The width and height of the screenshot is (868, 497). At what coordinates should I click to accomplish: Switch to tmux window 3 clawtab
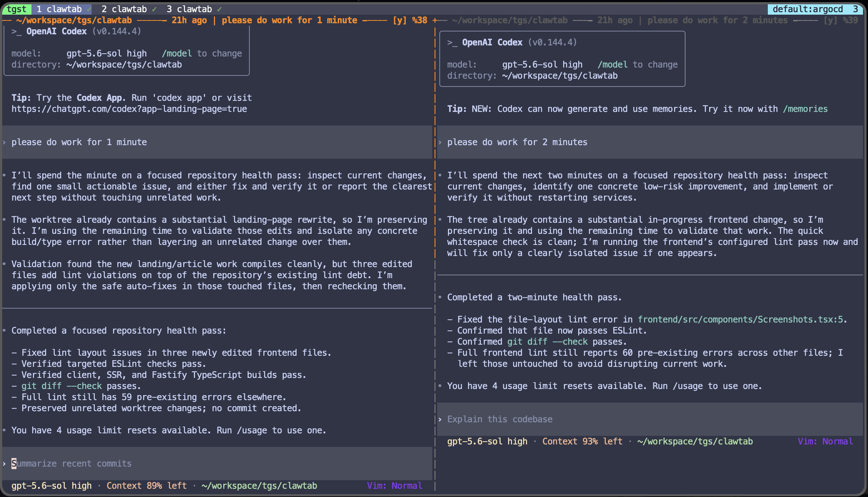point(194,9)
